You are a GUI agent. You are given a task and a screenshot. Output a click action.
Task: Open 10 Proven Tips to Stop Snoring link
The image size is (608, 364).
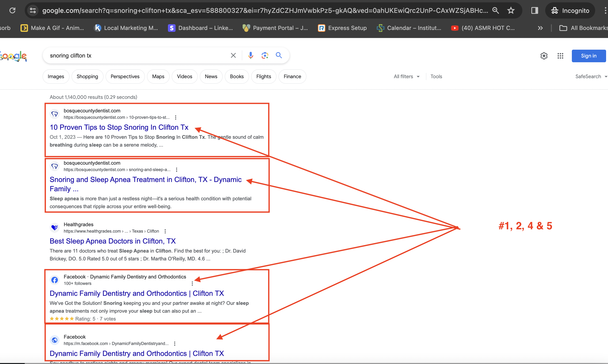[119, 127]
